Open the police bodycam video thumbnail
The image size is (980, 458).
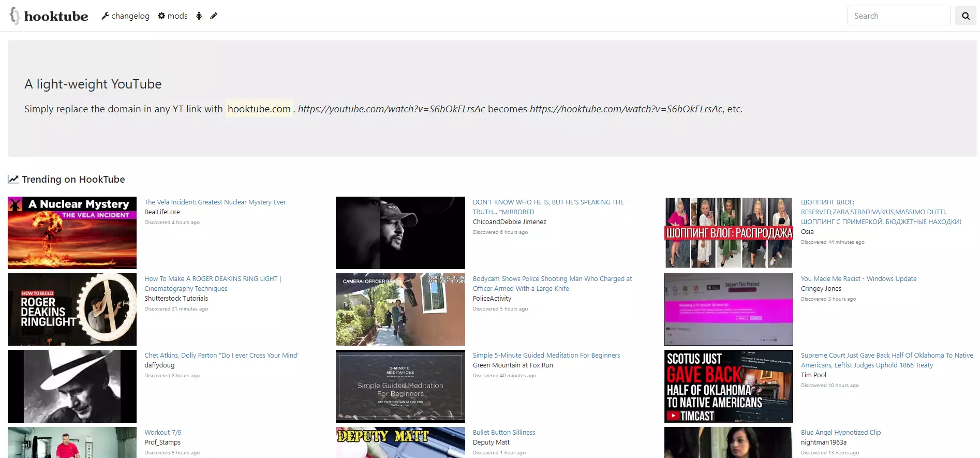400,309
